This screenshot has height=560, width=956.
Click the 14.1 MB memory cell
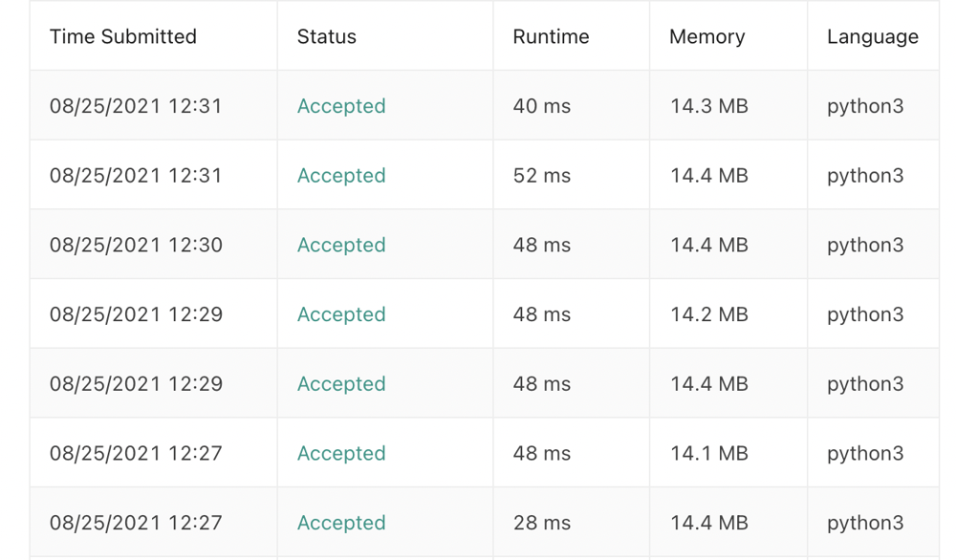(708, 453)
